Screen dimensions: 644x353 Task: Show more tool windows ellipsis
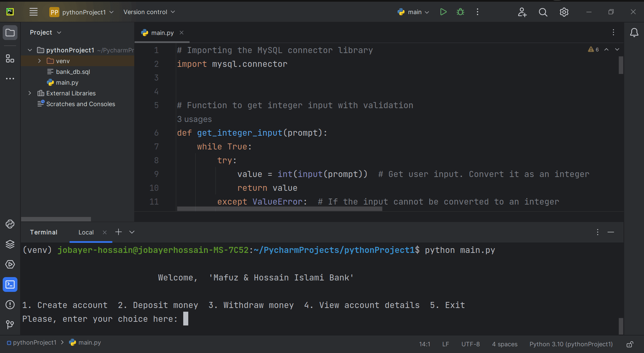(x=10, y=79)
